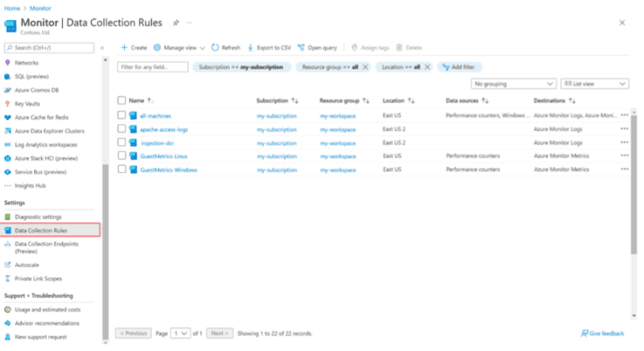
Task: Open Log Analytics workspaces menu item
Action: (x=46, y=144)
